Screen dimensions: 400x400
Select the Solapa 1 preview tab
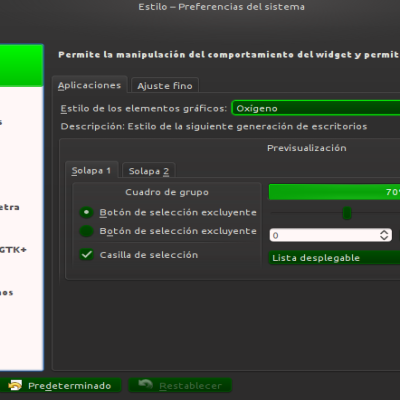click(91, 171)
